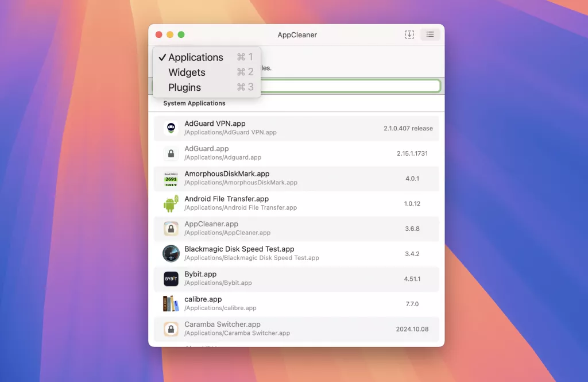Select the AdGuard VPN app icon
The width and height of the screenshot is (588, 382).
click(x=171, y=127)
